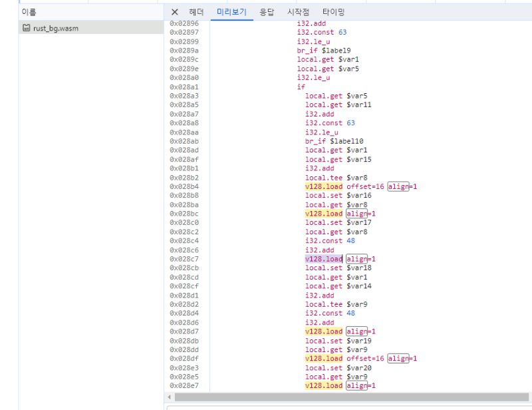The width and height of the screenshot is (532, 410).
Task: Click the boxed align on line 0x028b4
Action: (399, 186)
